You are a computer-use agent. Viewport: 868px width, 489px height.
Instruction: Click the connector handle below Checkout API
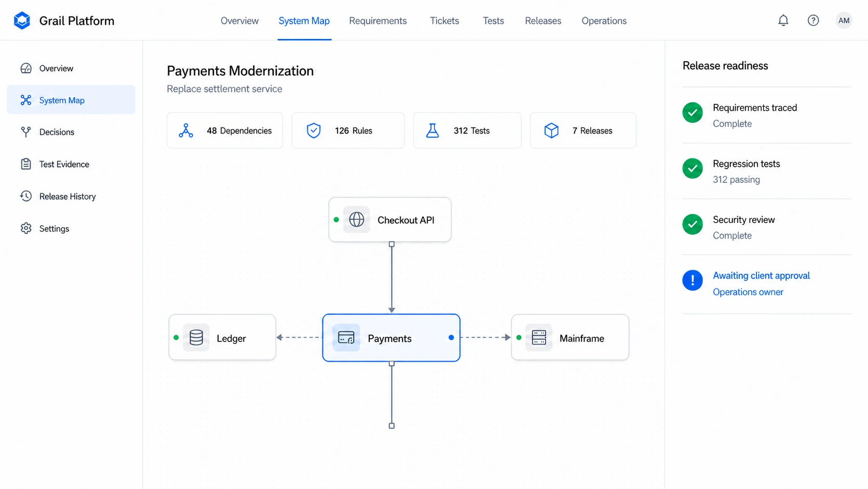tap(392, 244)
